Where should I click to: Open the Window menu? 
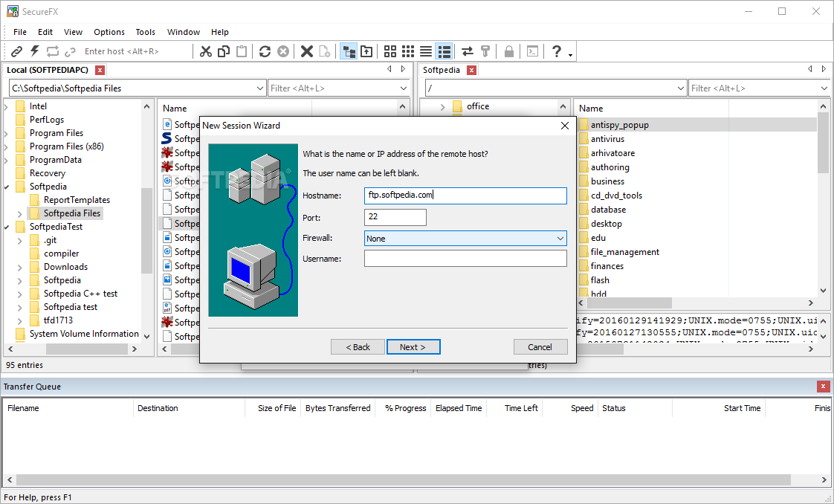(184, 32)
